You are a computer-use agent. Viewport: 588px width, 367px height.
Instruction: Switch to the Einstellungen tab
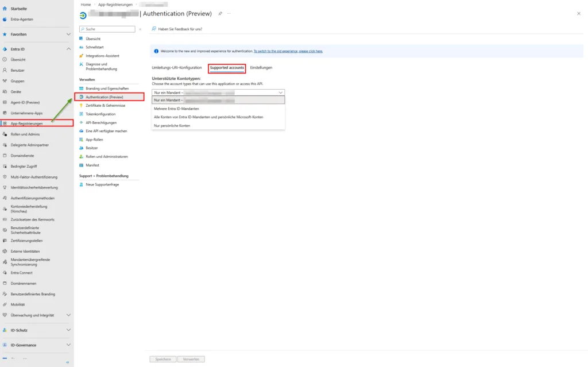(261, 68)
